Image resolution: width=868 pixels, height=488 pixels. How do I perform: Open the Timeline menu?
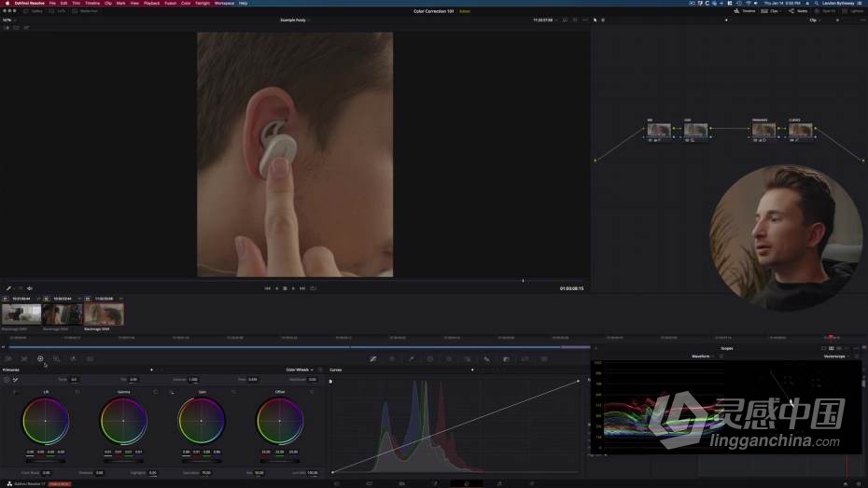92,4
